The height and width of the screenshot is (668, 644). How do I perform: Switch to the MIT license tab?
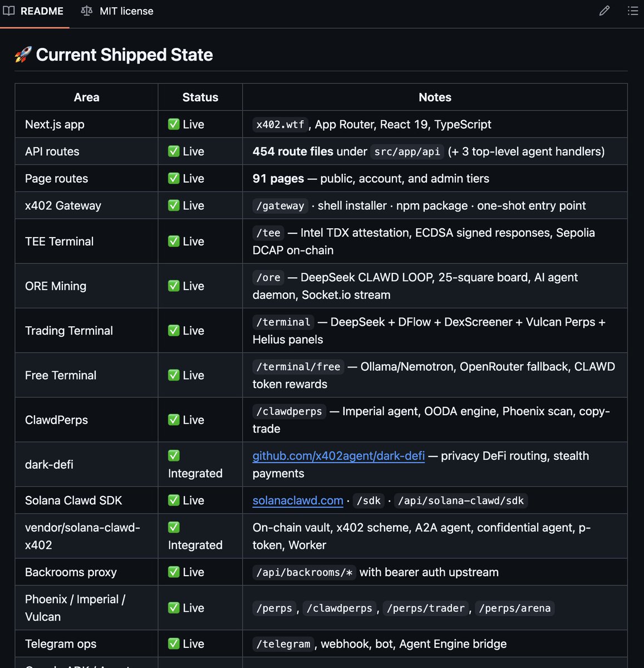pos(117,11)
